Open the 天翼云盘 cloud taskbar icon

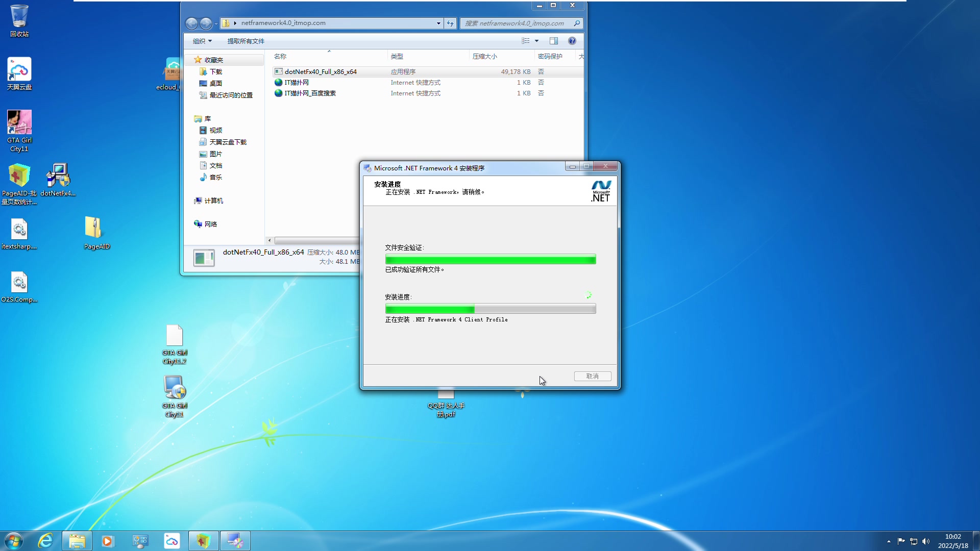coord(171,541)
